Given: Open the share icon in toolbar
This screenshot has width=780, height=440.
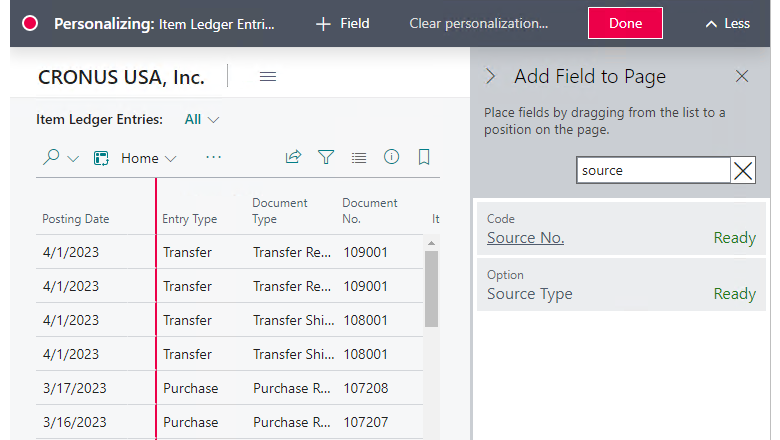Looking at the screenshot, I should click(x=293, y=157).
